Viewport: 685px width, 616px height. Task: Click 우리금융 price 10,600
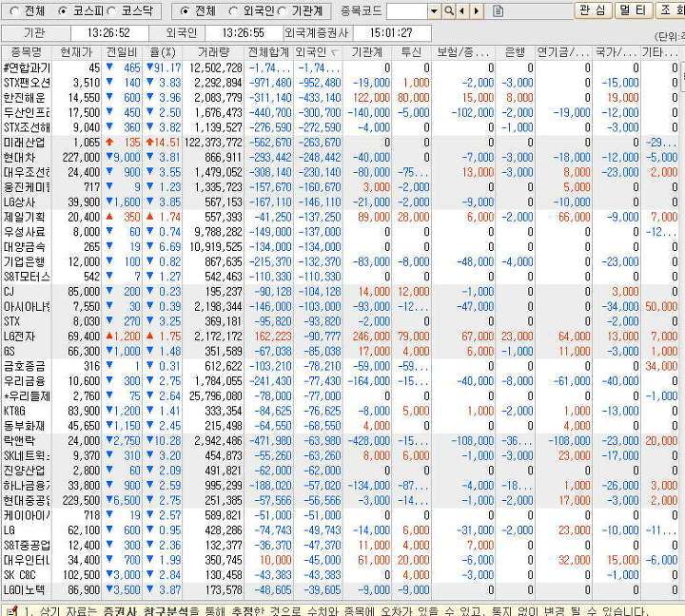84,381
